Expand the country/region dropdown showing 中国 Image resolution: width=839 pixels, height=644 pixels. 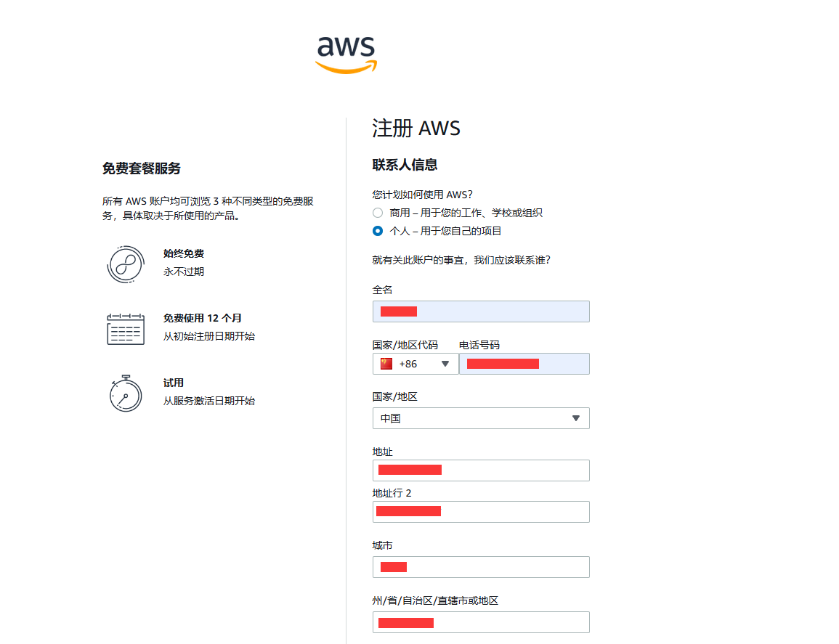click(x=479, y=418)
